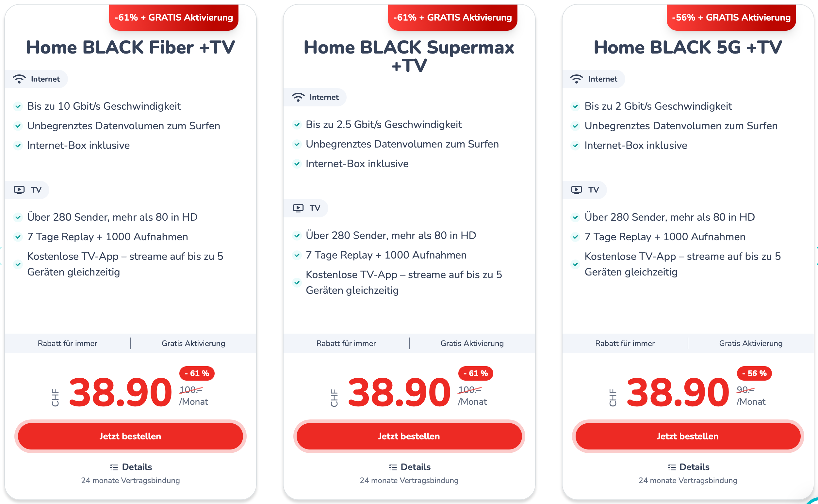Image resolution: width=818 pixels, height=504 pixels.
Task: Click TV icon in Home BLACK Fiber card
Action: [x=19, y=190]
